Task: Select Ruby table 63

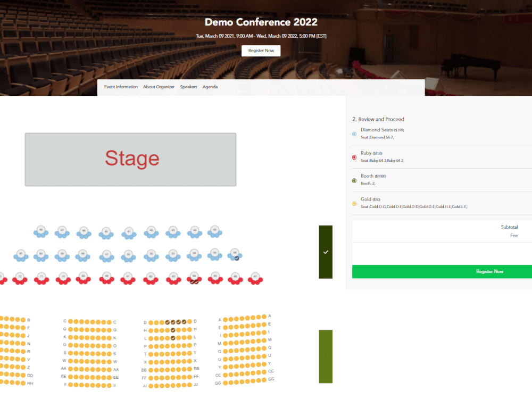Action: (x=174, y=279)
